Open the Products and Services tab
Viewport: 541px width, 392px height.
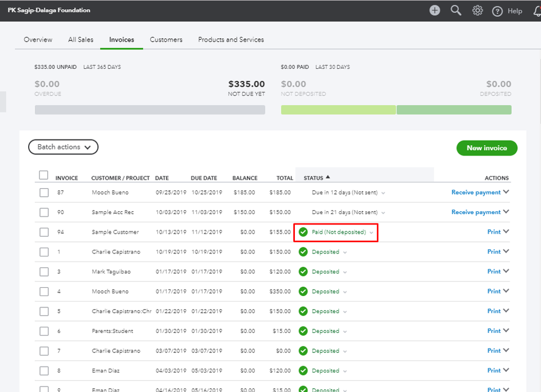click(231, 40)
